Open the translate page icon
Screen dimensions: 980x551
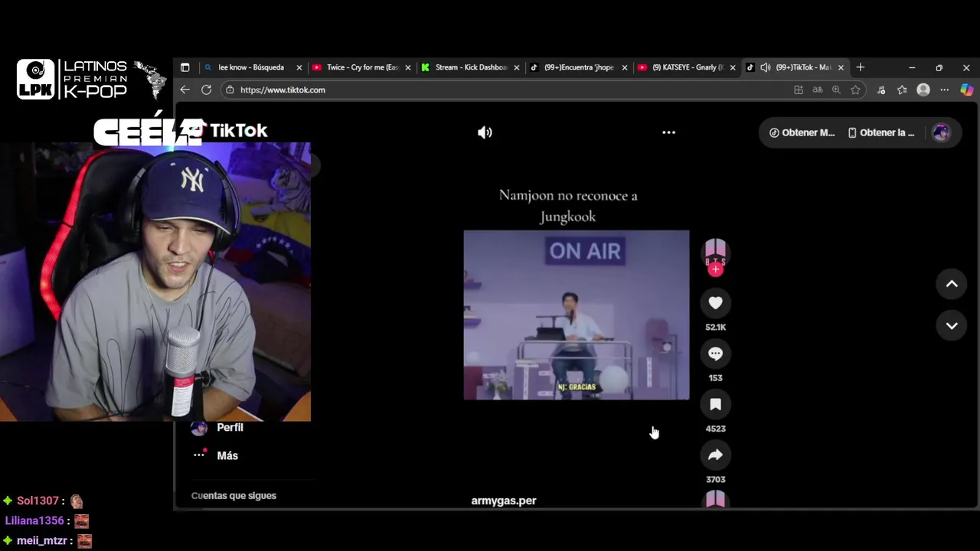tap(818, 90)
